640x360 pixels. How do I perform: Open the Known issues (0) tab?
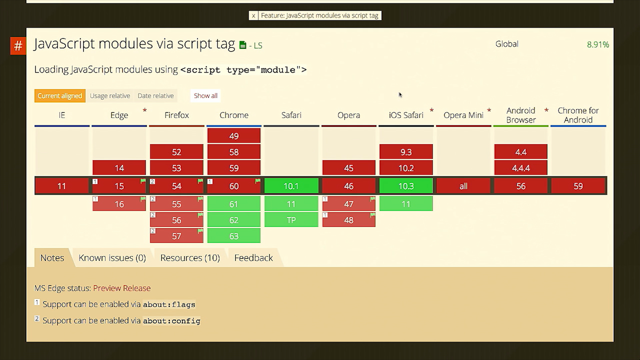click(x=112, y=258)
